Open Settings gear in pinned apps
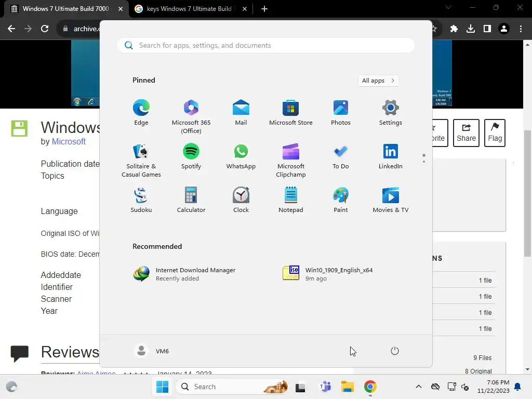Screen dimensions: 532x399 [x=391, y=113]
